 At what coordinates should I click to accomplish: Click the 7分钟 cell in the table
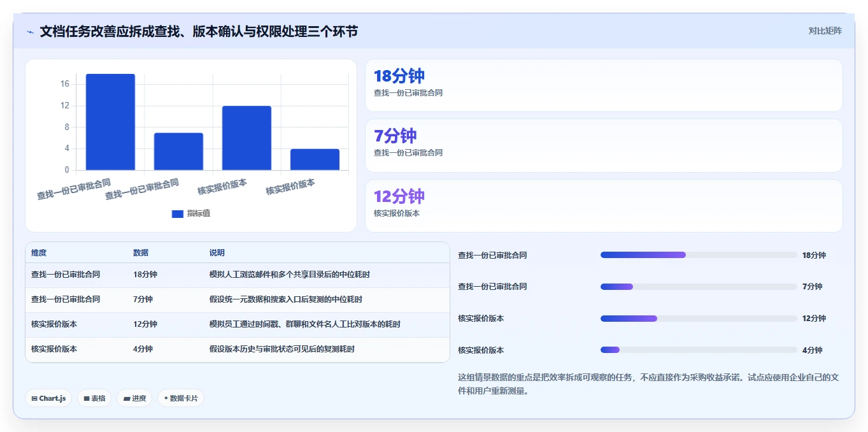click(143, 299)
